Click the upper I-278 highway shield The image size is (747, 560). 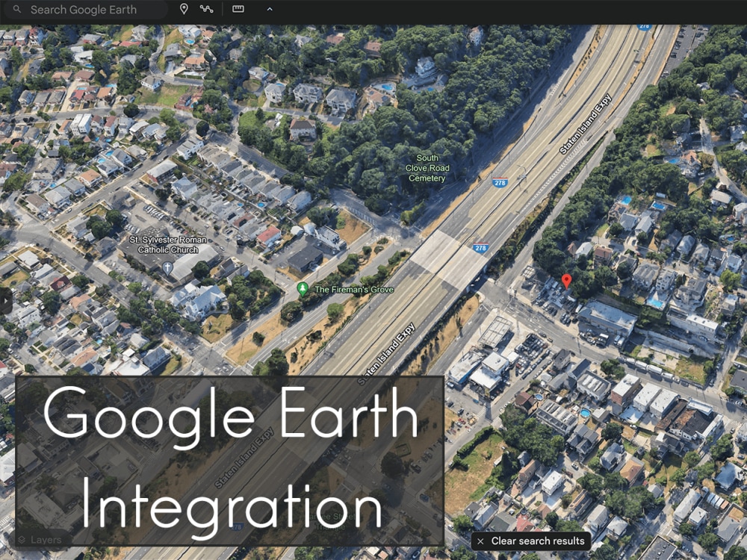coord(500,182)
